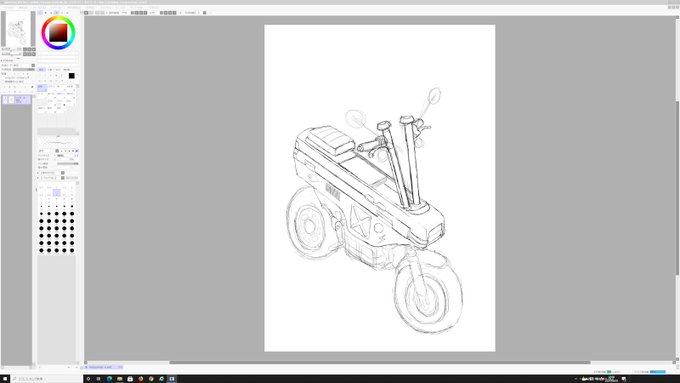Click the Redo icon in top toolbar
This screenshot has height=383, width=680.
coord(91,13)
